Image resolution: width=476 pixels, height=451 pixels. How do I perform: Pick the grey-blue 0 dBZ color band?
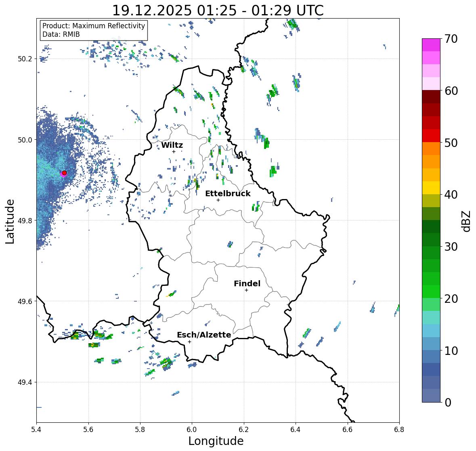[x=431, y=395]
